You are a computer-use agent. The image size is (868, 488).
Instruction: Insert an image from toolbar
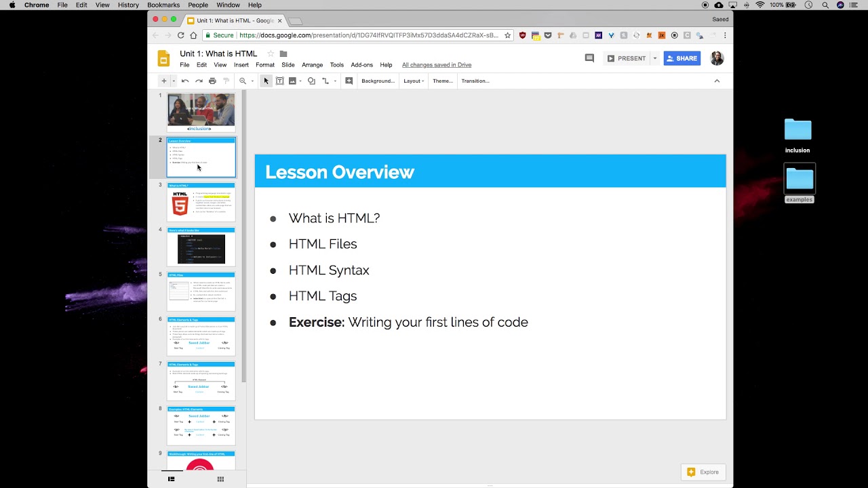point(292,81)
